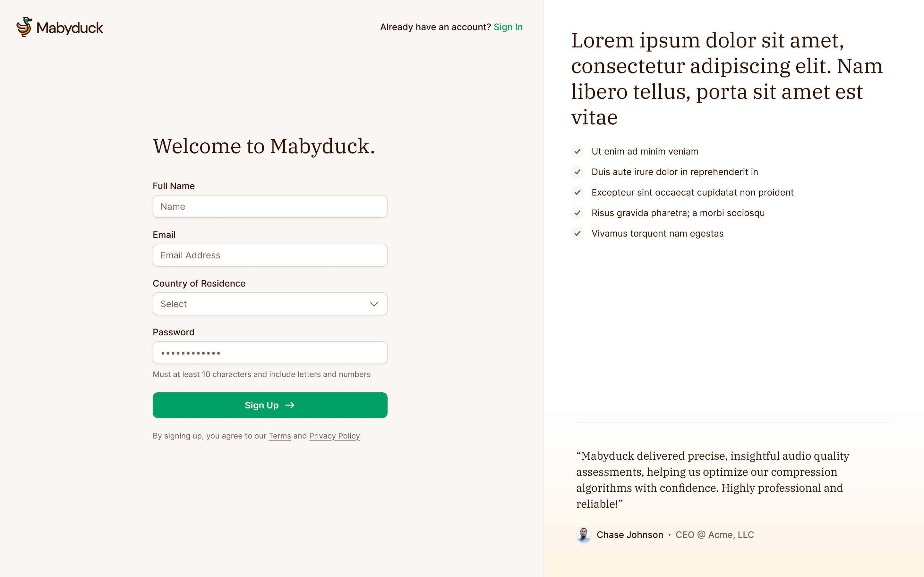Expand the Country of Residence chevron
This screenshot has width=924, height=577.
click(x=374, y=304)
